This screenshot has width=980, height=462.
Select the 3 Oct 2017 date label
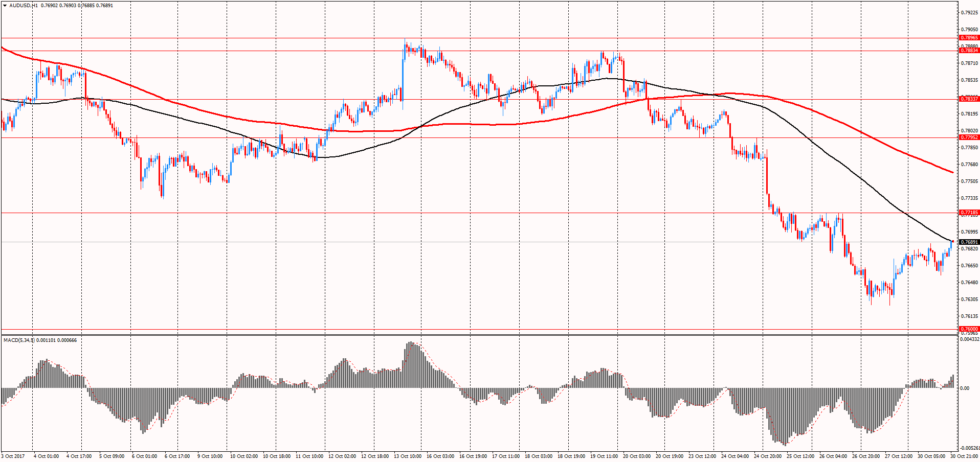[13, 456]
